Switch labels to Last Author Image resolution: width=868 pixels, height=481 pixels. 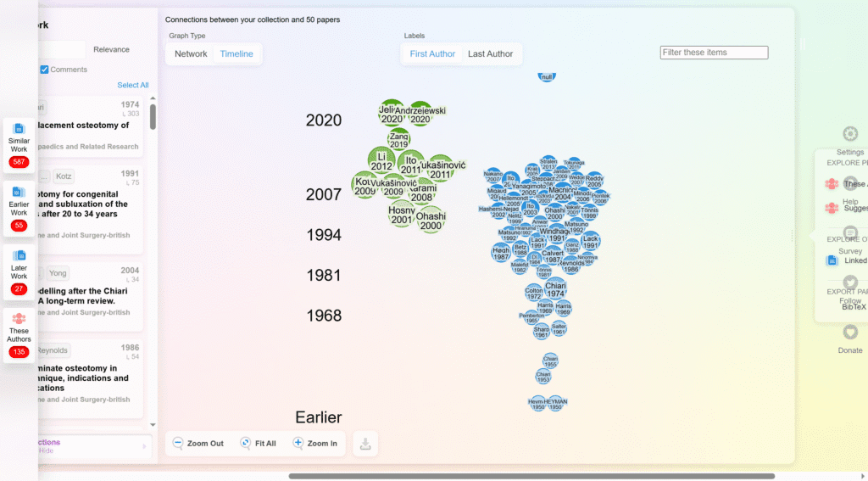tap(490, 54)
